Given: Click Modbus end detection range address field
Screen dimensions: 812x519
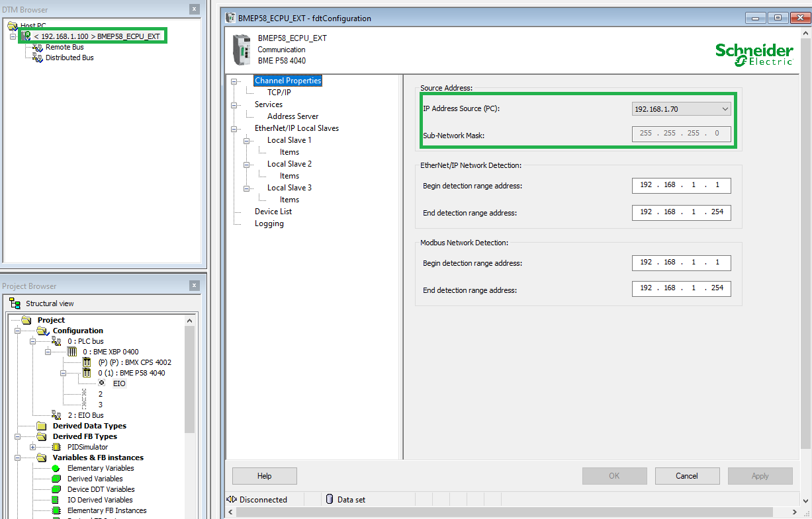Looking at the screenshot, I should 681,289.
